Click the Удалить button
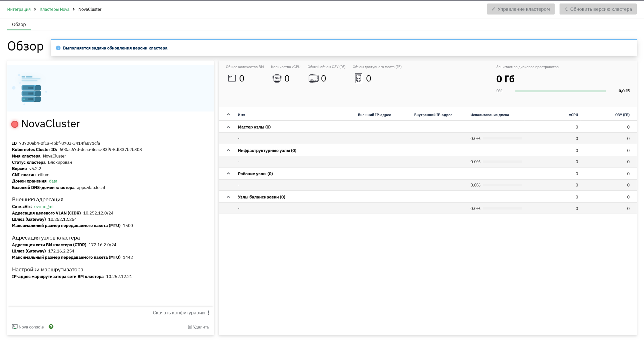This screenshot has width=644, height=341. pos(198,327)
